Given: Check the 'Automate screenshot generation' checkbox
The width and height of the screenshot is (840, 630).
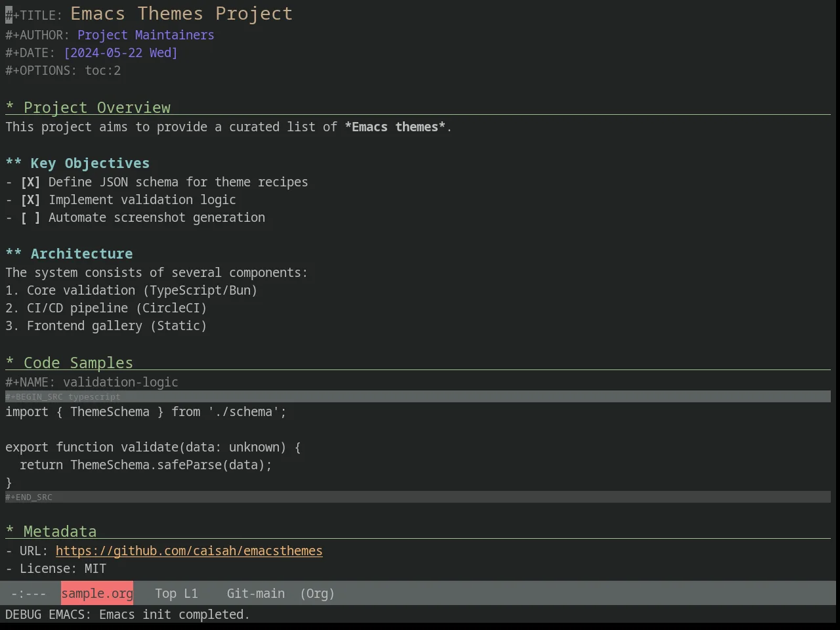Looking at the screenshot, I should (30, 218).
